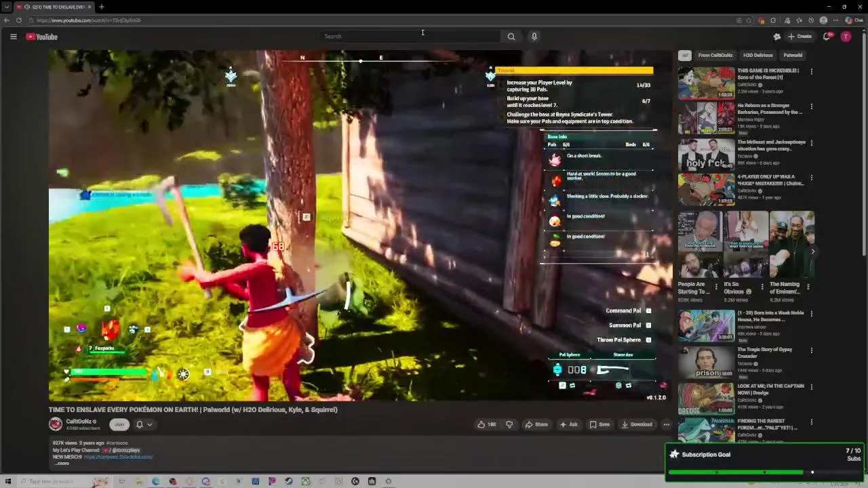Viewport: 868px width, 488px height.
Task: Open the YouTube notifications bell
Action: pyautogui.click(x=827, y=37)
